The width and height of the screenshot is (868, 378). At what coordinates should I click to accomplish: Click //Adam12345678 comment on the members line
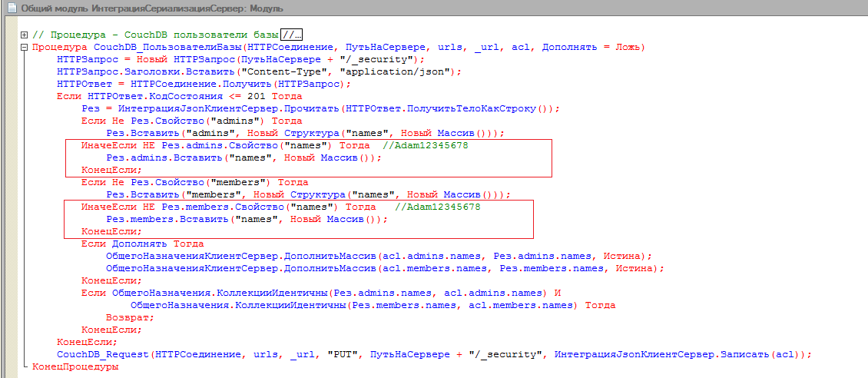point(437,207)
